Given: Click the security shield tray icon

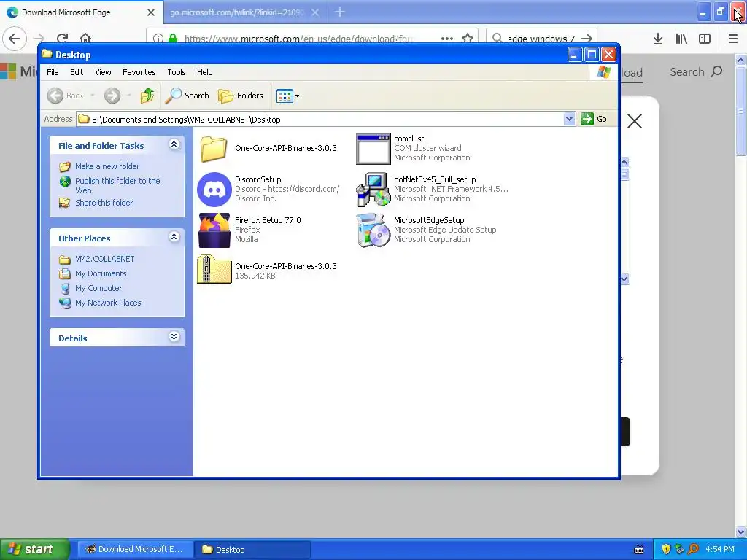Looking at the screenshot, I should (x=666, y=550).
